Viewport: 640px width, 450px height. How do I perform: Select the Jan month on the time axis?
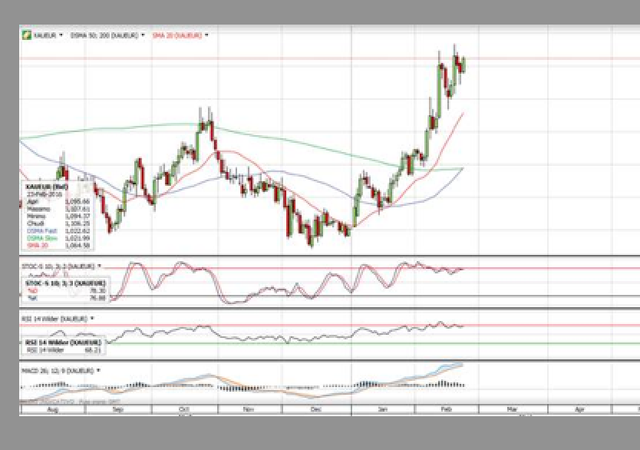pyautogui.click(x=382, y=409)
